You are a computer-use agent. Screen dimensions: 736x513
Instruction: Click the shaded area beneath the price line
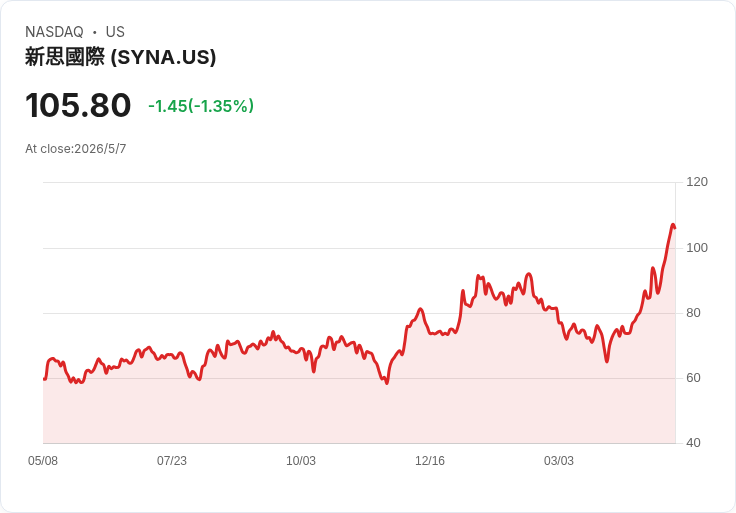point(359,413)
